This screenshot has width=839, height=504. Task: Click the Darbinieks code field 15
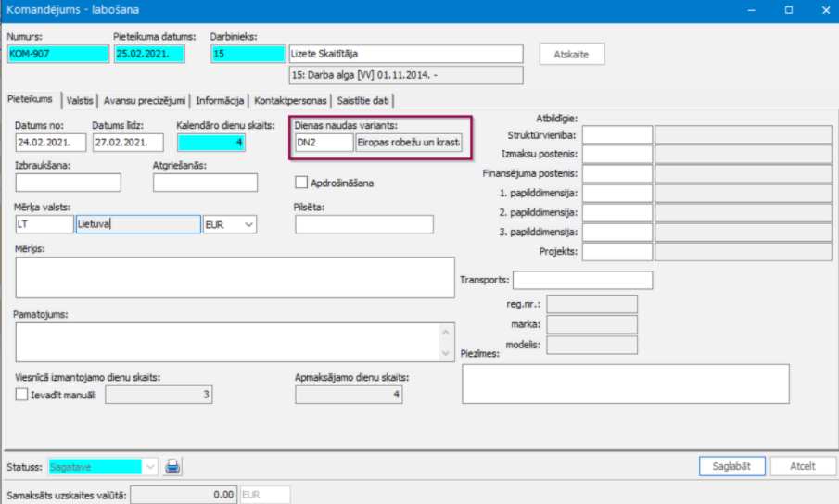[x=248, y=54]
